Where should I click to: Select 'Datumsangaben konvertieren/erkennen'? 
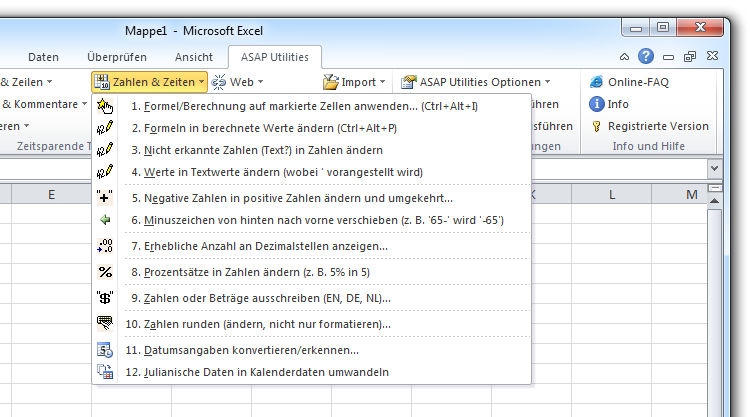311,350
